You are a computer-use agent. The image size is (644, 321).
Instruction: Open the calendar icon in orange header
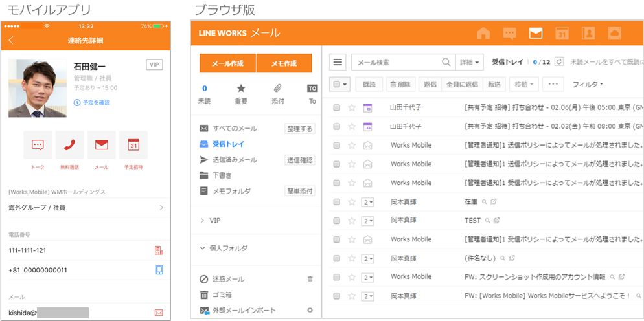click(x=562, y=33)
